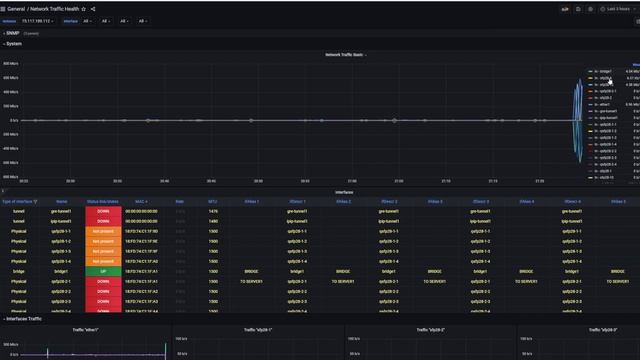Open the fourth All variable dropdown

point(142,21)
